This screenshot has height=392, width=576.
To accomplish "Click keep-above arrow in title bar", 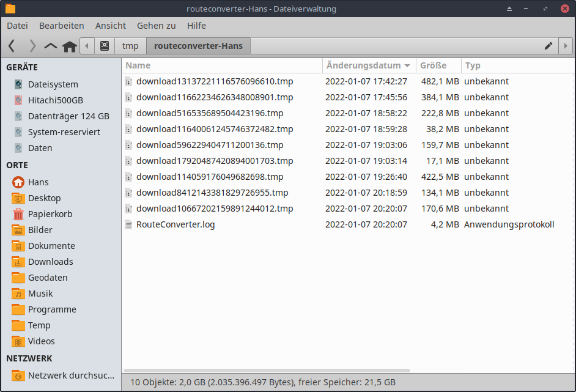I will 509,9.
